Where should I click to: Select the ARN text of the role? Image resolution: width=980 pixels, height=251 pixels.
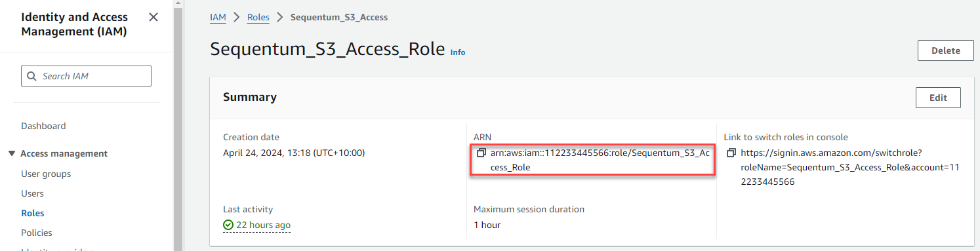[x=600, y=160]
